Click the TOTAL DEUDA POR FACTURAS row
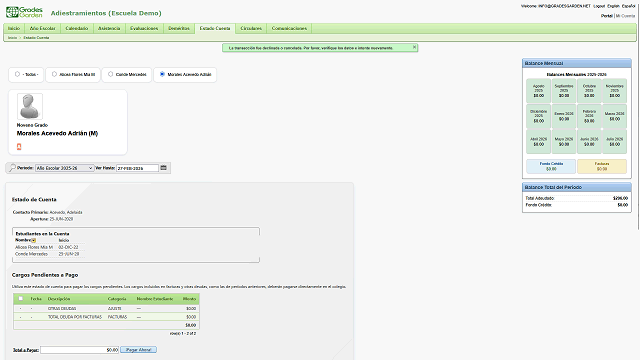The width and height of the screenshot is (640, 360). [106, 317]
